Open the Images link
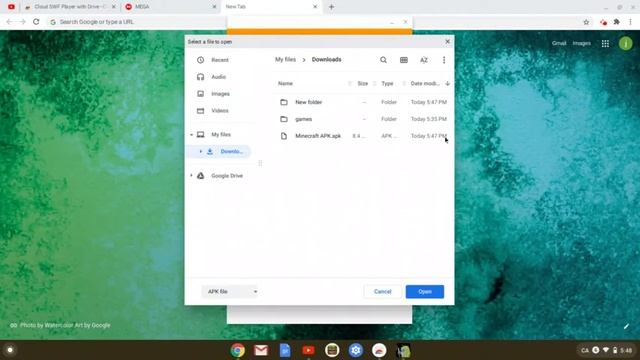640x360 pixels. click(x=582, y=43)
